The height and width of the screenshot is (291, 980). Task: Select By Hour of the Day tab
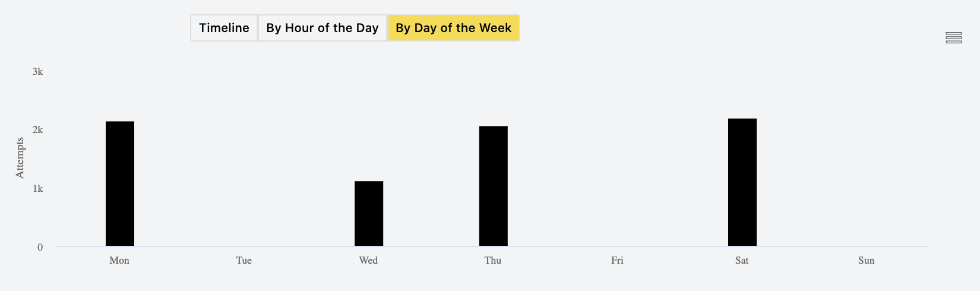323,28
